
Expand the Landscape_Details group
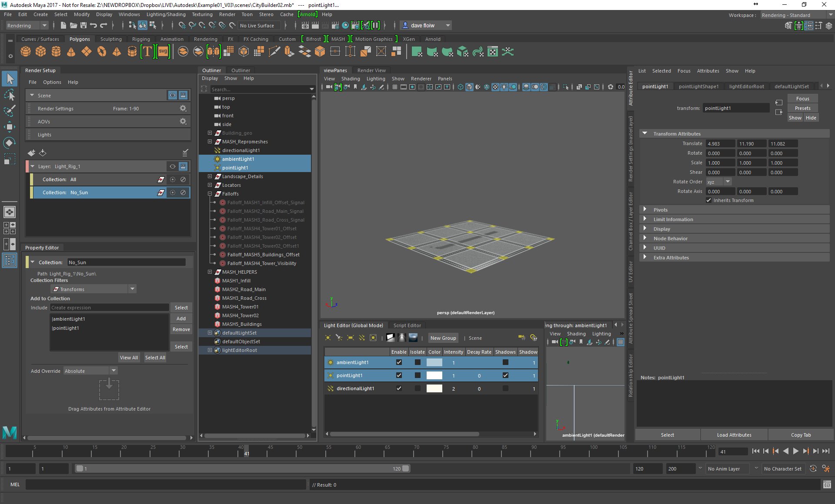pyautogui.click(x=209, y=176)
